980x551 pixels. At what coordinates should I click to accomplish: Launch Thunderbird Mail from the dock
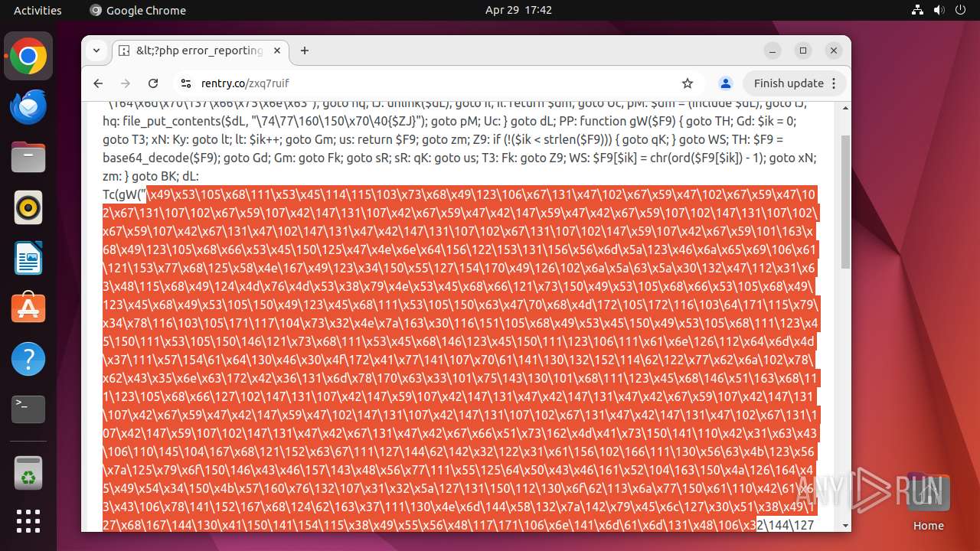point(28,107)
